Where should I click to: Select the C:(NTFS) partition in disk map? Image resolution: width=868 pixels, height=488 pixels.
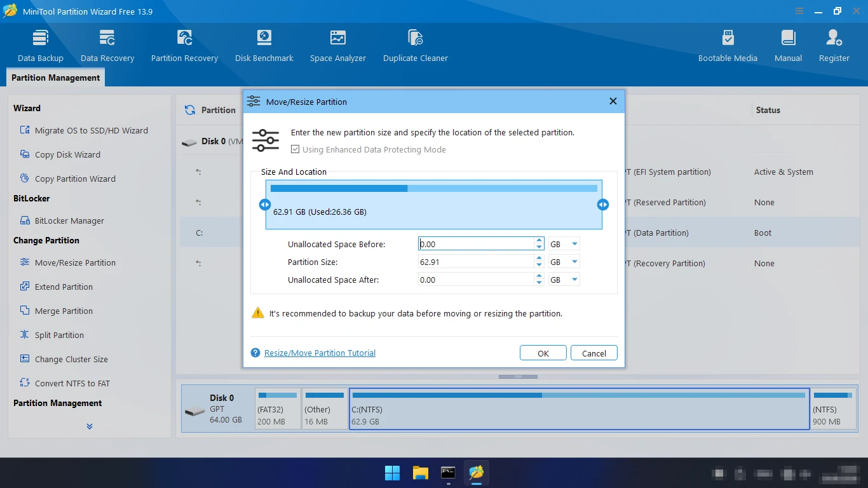(580, 409)
